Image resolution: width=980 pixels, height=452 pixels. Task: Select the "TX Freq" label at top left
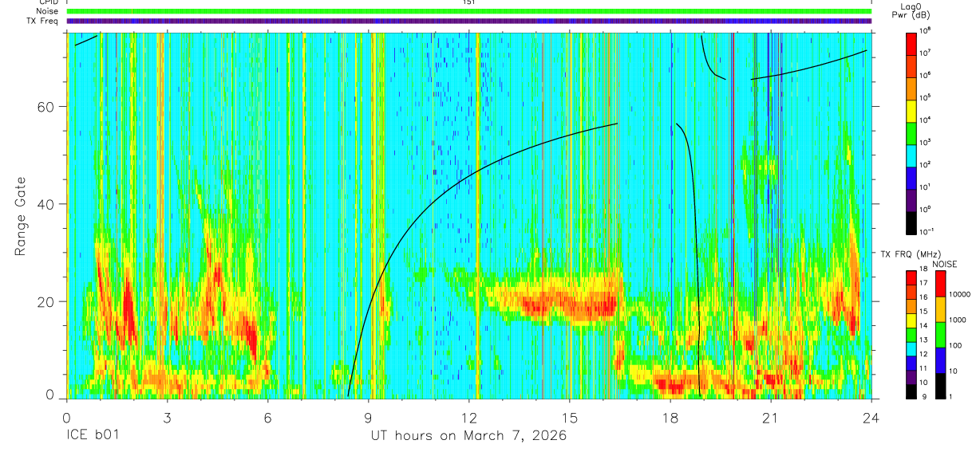coord(43,21)
